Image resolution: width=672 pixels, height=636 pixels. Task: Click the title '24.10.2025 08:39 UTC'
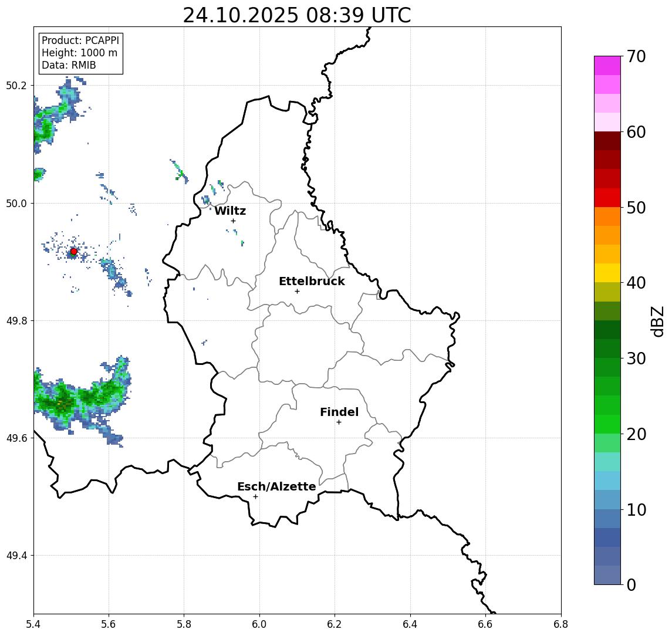297,15
